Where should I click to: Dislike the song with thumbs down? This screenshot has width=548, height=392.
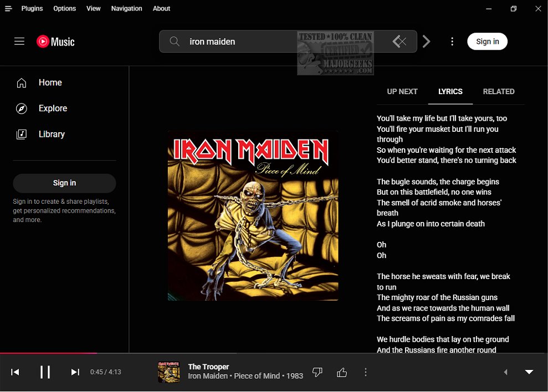coord(317,373)
